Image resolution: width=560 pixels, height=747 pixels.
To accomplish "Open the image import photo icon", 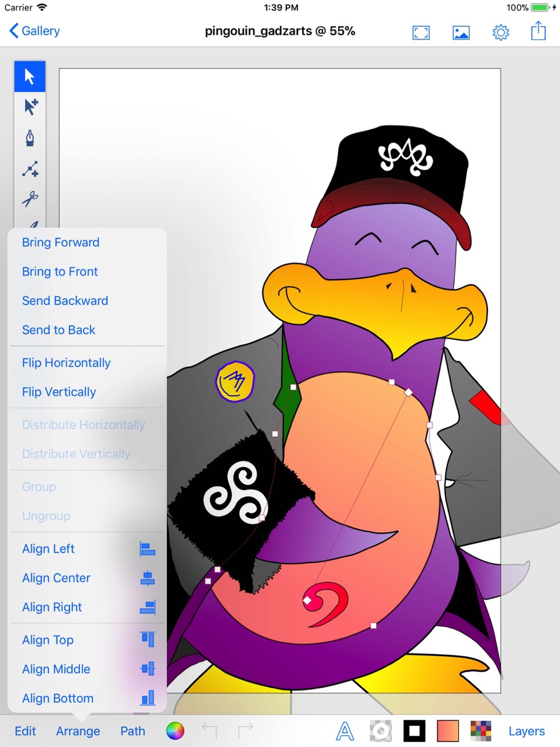I will [x=461, y=33].
